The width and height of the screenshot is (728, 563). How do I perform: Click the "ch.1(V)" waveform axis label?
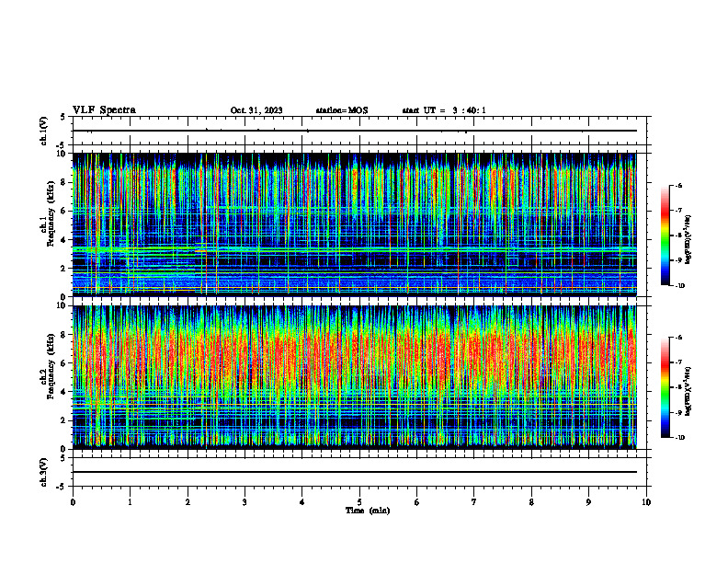44,131
